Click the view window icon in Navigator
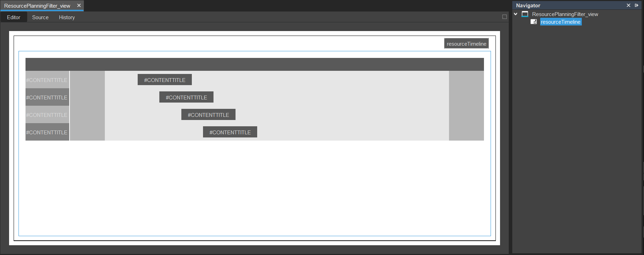 click(x=525, y=14)
